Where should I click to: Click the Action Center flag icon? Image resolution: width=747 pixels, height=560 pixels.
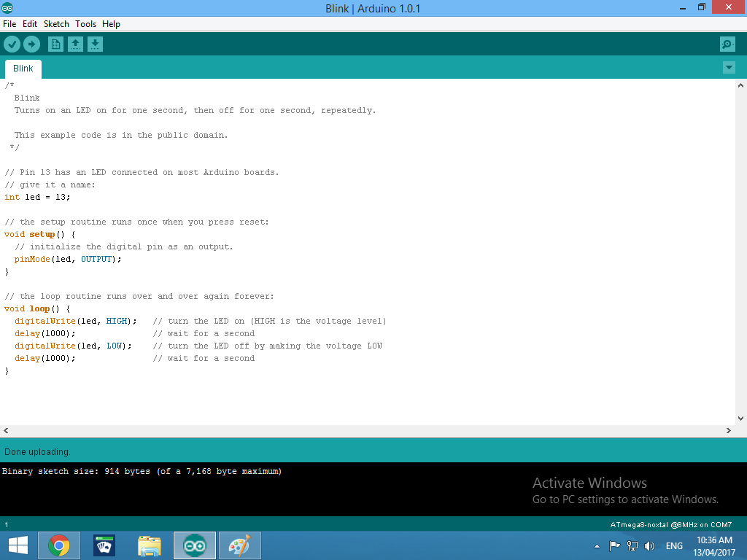coord(614,545)
